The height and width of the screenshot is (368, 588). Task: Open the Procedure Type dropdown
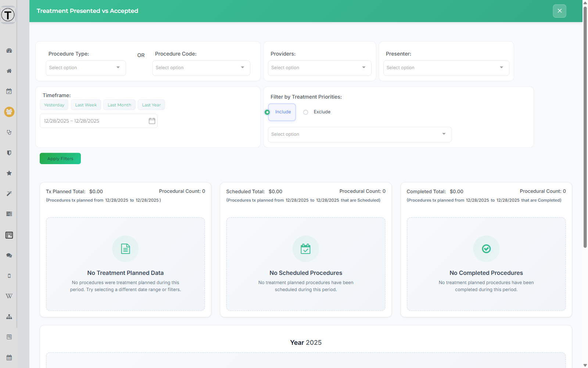(x=86, y=68)
